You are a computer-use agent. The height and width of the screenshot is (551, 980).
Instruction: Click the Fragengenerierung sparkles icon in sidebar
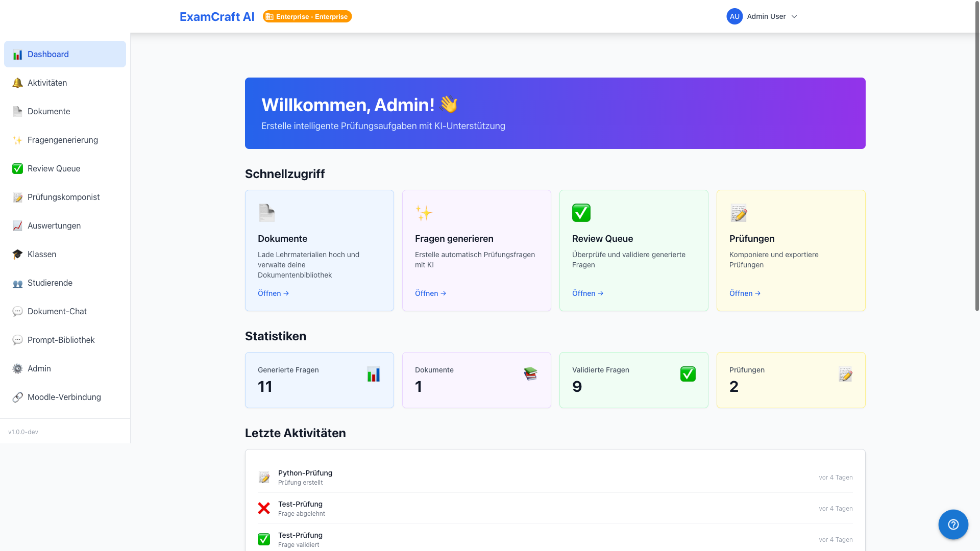(17, 140)
